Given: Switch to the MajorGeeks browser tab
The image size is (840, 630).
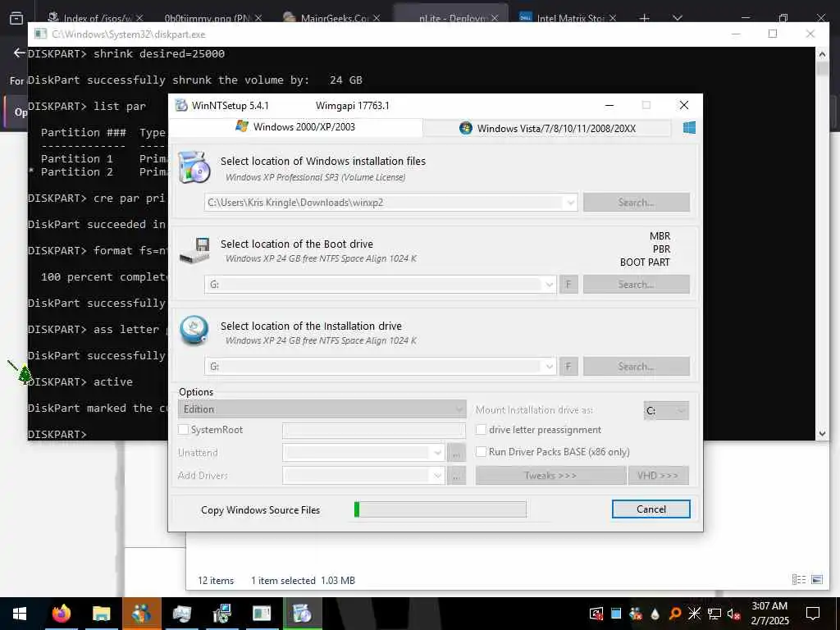Looking at the screenshot, I should tap(331, 18).
